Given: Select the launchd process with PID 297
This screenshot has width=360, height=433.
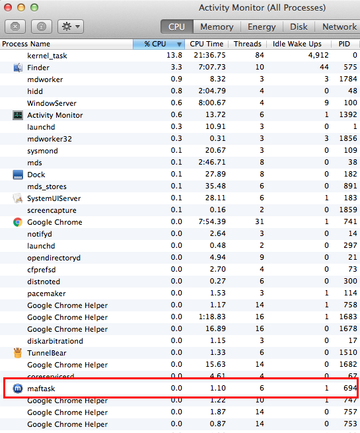Looking at the screenshot, I should (x=41, y=246).
